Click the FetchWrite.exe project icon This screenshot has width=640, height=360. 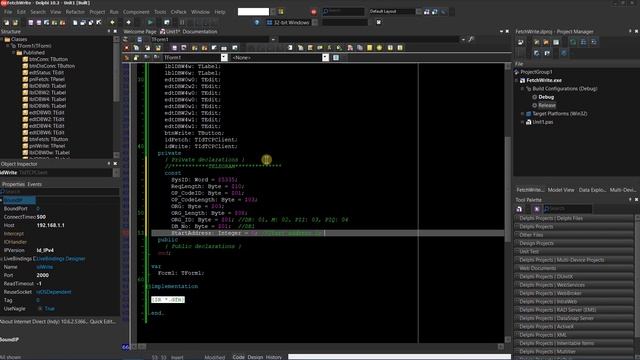(522, 80)
